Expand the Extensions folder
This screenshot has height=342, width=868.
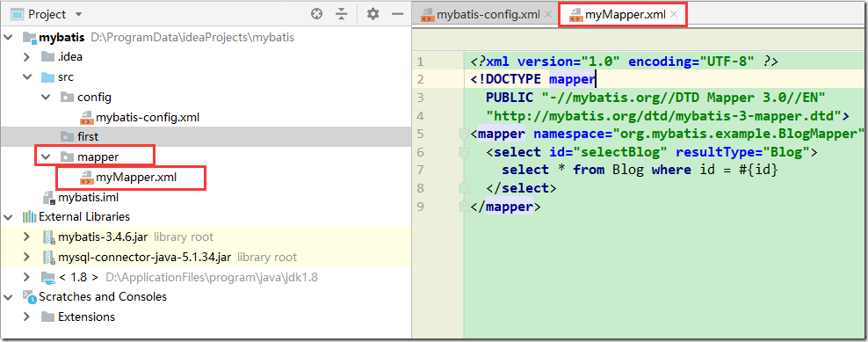pos(26,317)
